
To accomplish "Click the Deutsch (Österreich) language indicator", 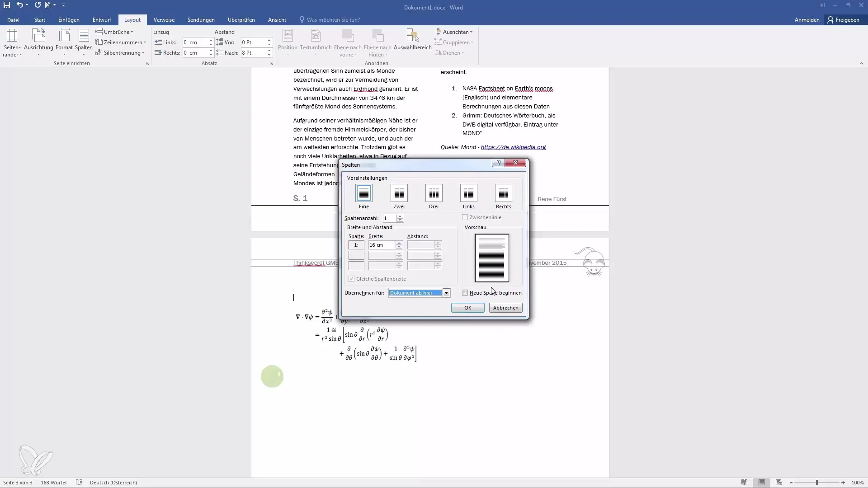I will [113, 483].
